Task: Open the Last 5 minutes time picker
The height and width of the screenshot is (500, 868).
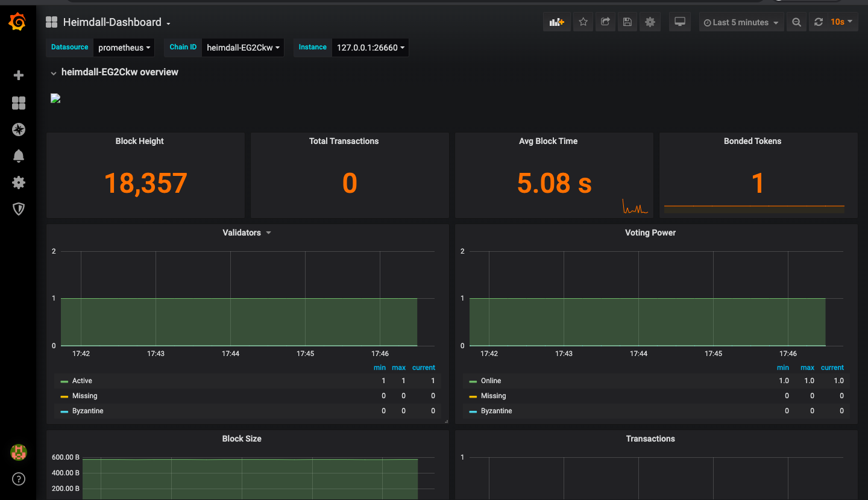Action: click(x=741, y=22)
